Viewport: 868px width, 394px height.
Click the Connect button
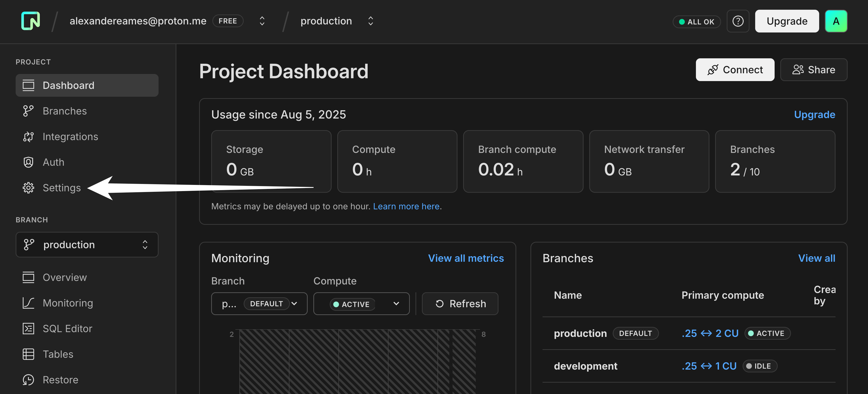(735, 70)
